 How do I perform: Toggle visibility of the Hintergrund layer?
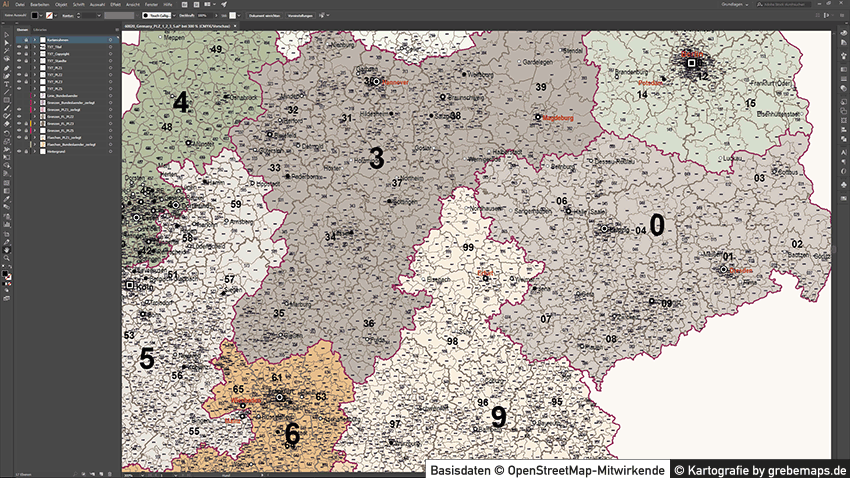[x=19, y=151]
